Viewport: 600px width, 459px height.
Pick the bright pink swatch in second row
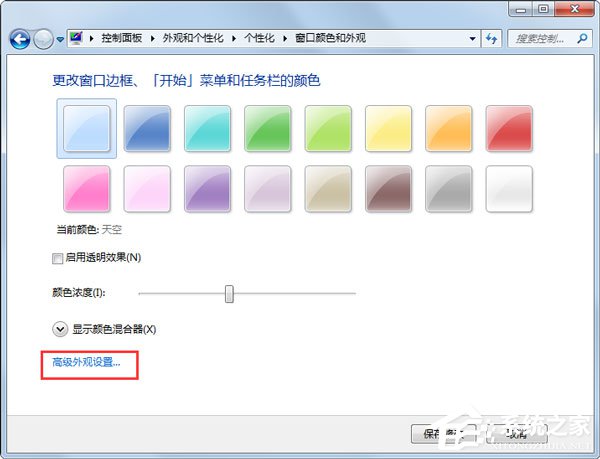[x=87, y=189]
